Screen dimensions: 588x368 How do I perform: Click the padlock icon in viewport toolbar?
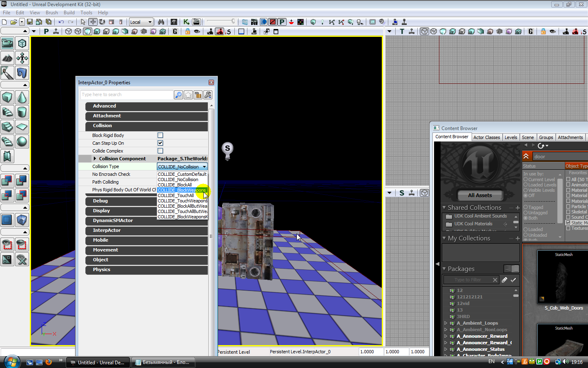click(187, 31)
